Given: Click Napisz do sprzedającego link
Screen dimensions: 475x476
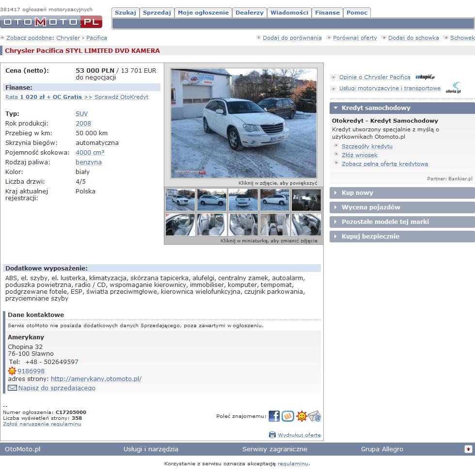Looking at the screenshot, I should tap(57, 388).
